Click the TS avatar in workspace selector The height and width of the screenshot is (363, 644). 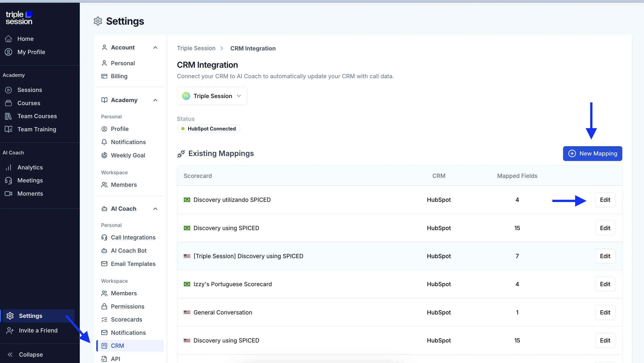click(186, 96)
